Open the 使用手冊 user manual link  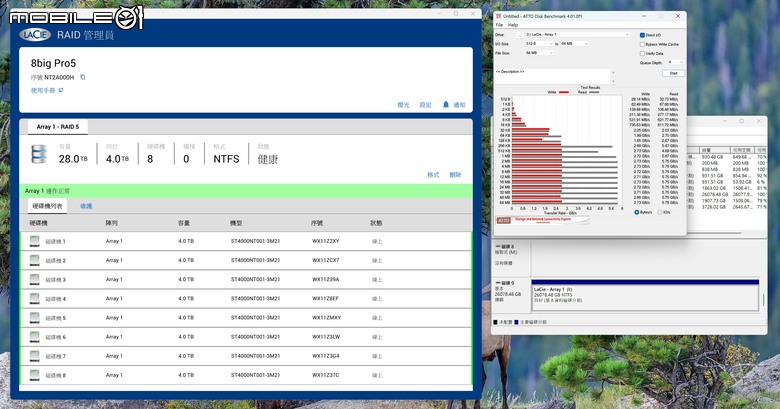pos(47,91)
